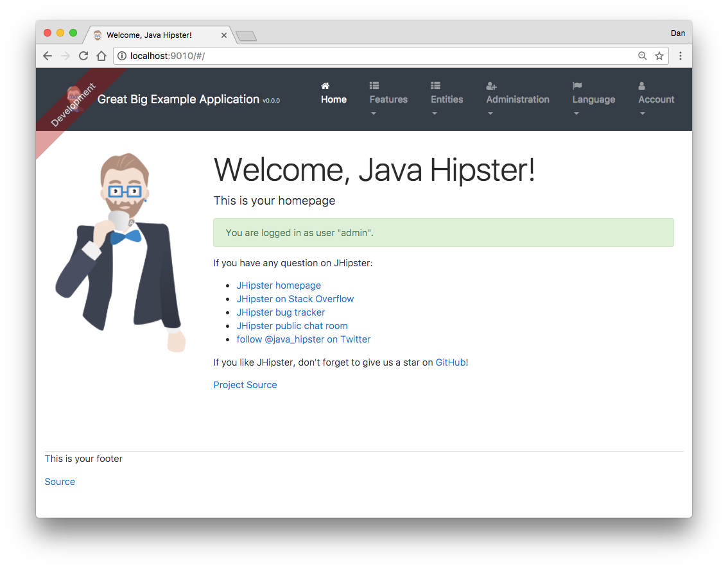Screen dimensions: 728x569
Task: Click the Language flag icon
Action: click(577, 86)
